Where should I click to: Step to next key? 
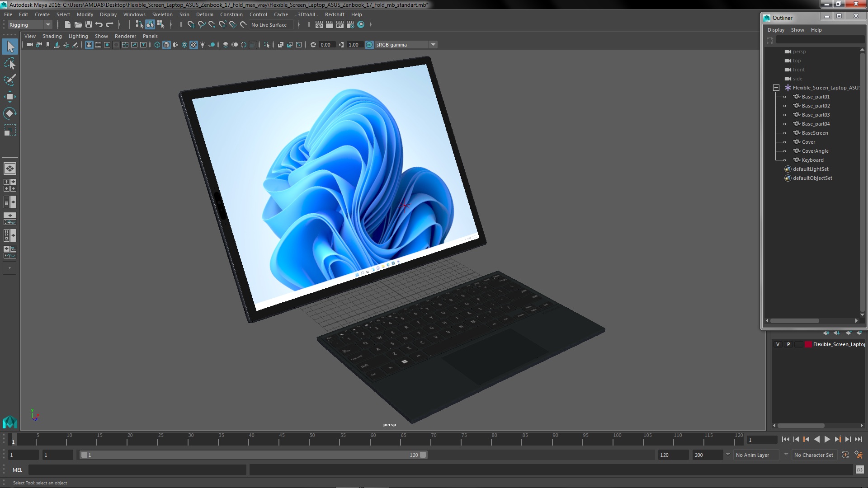837,439
